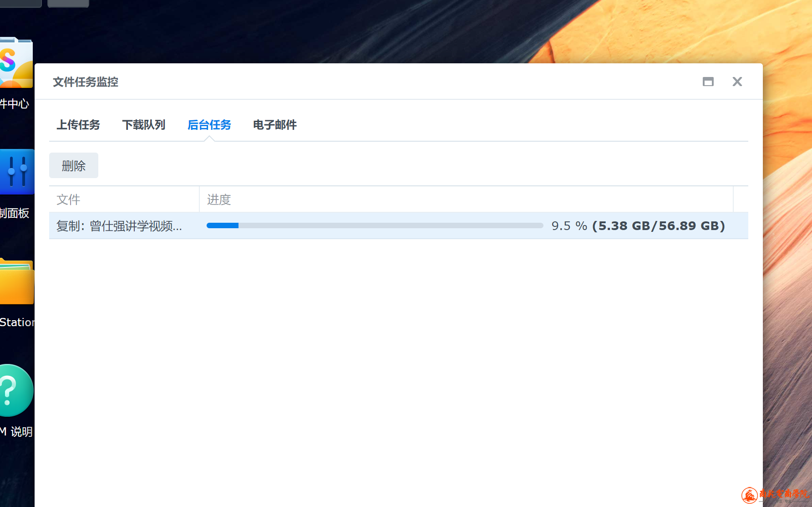Click the blue copy progress bar

pos(374,225)
